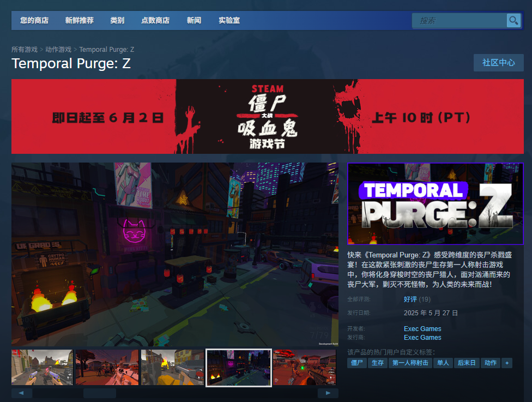Click the 搜索 search input field
532x402 pixels.
coord(458,20)
